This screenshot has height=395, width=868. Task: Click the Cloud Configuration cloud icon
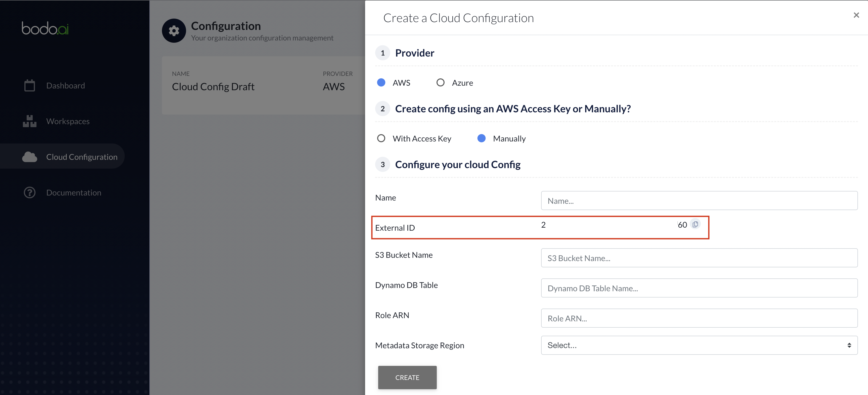30,157
